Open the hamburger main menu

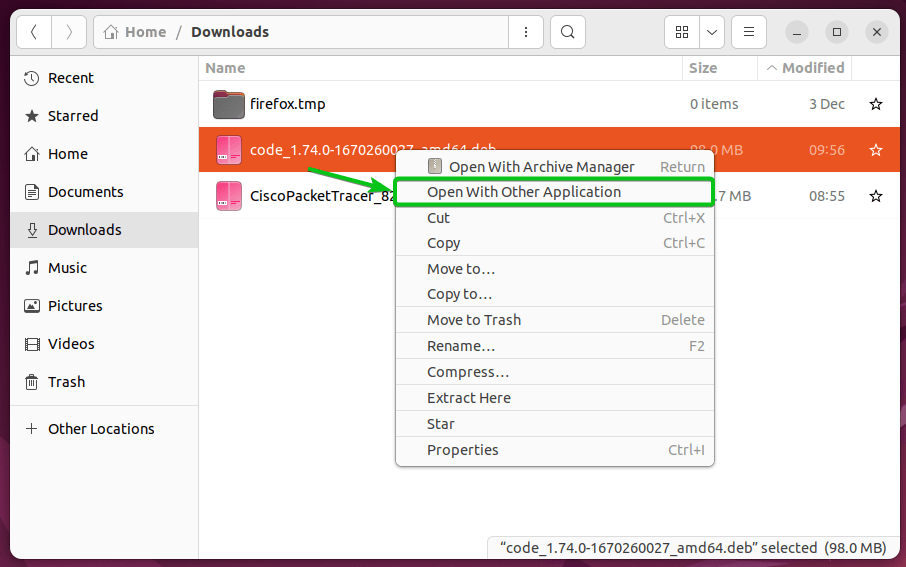point(749,32)
